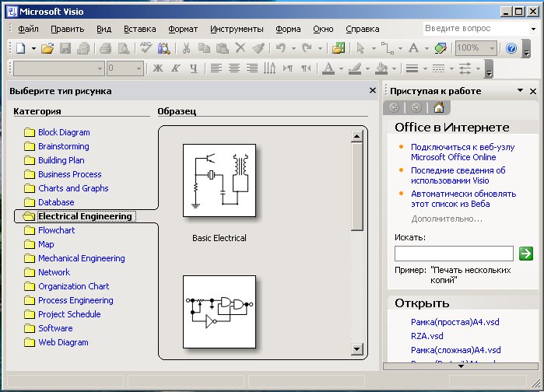Open the Shapes stencil icon
Viewport: 544px width, 392px height.
(339, 48)
